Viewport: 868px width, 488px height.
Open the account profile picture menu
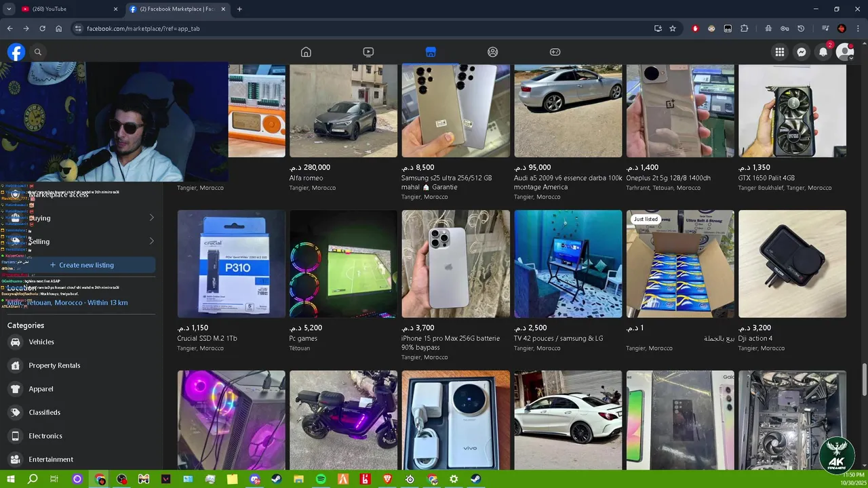[x=845, y=52]
